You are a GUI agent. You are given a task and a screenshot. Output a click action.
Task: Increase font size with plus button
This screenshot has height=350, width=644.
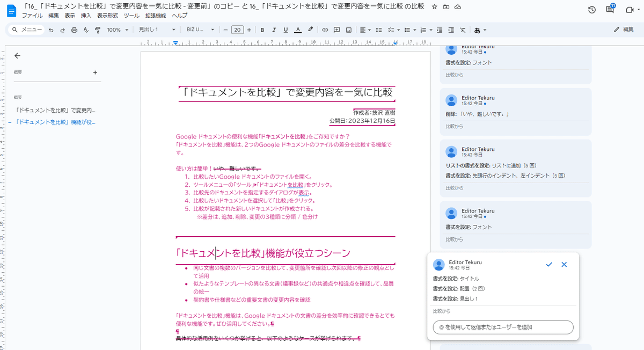249,30
